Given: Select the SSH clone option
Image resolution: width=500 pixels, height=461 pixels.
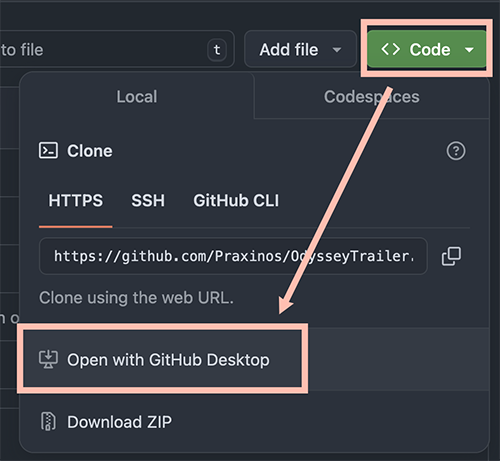Looking at the screenshot, I should pyautogui.click(x=148, y=201).
